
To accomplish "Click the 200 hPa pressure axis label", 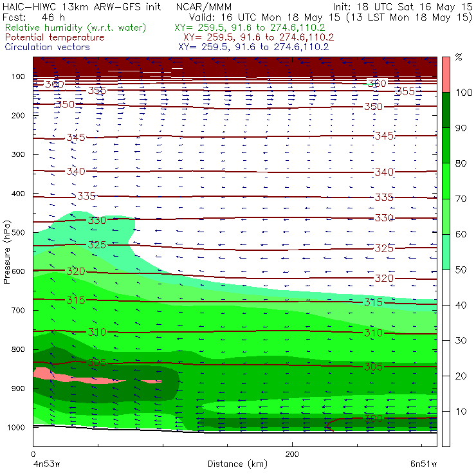I will click(18, 115).
